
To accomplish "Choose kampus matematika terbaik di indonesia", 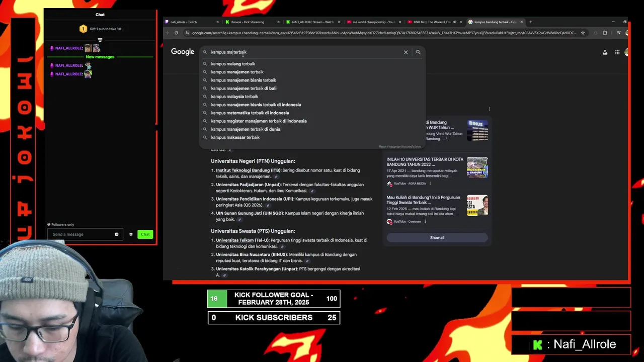I will (x=313, y=113).
